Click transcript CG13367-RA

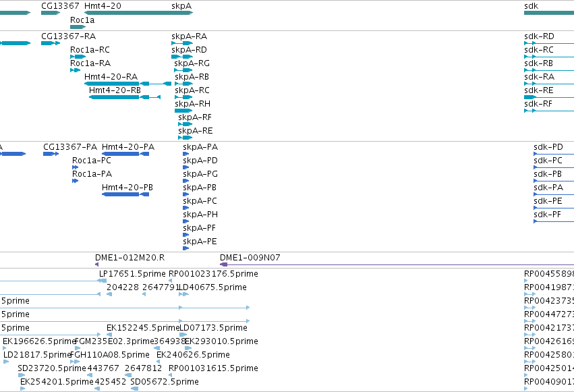pyautogui.click(x=68, y=36)
